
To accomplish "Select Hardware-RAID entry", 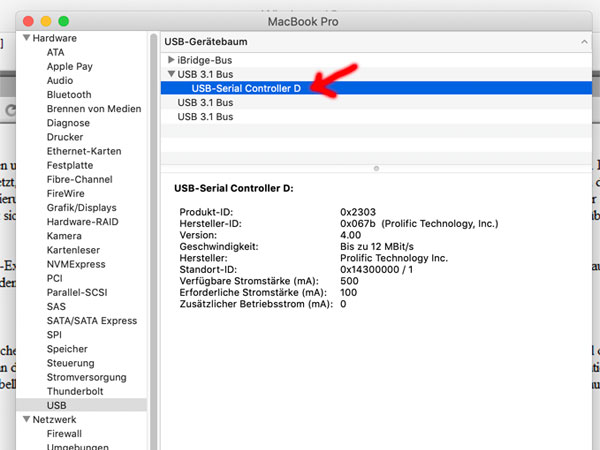I will pos(82,222).
